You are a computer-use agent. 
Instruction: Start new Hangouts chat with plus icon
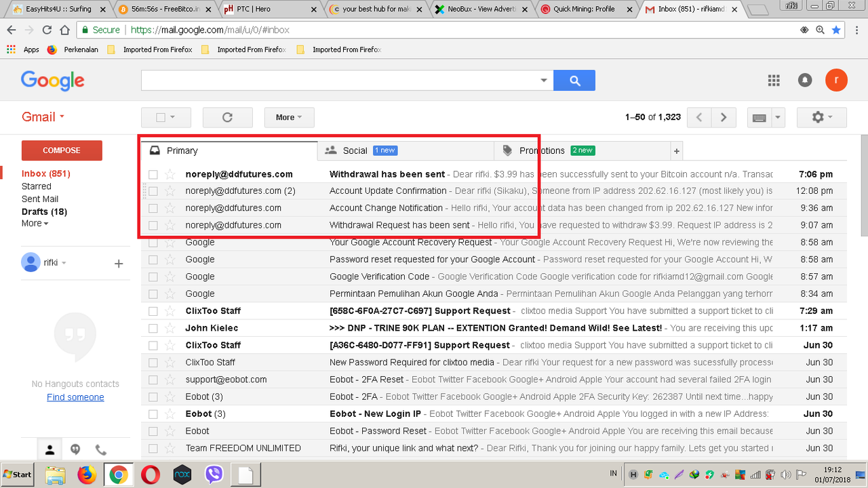click(119, 263)
